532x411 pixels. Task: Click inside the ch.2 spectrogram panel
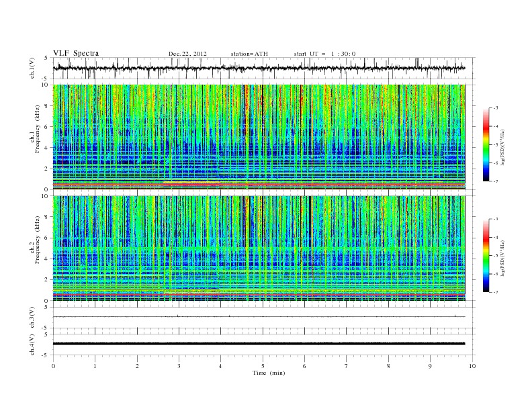[x=259, y=248]
